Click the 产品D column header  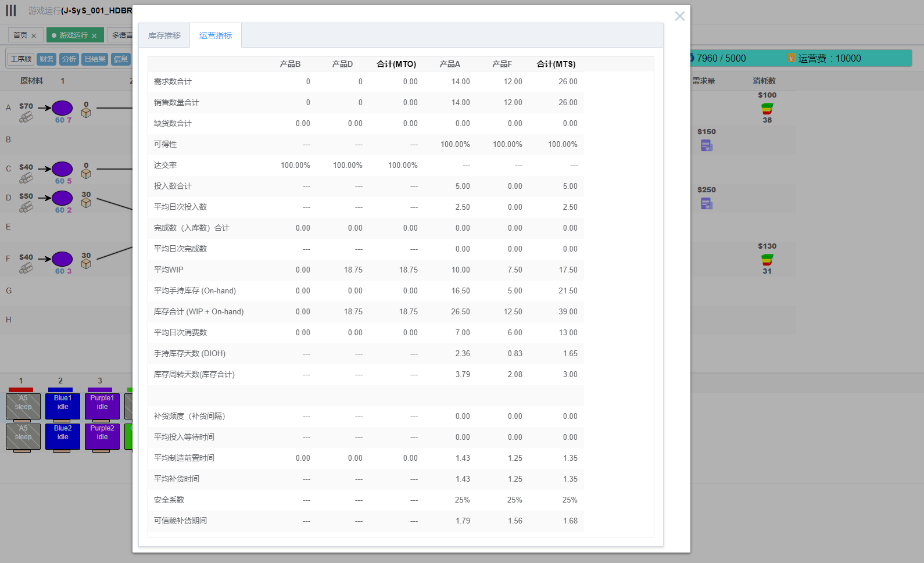coord(342,64)
